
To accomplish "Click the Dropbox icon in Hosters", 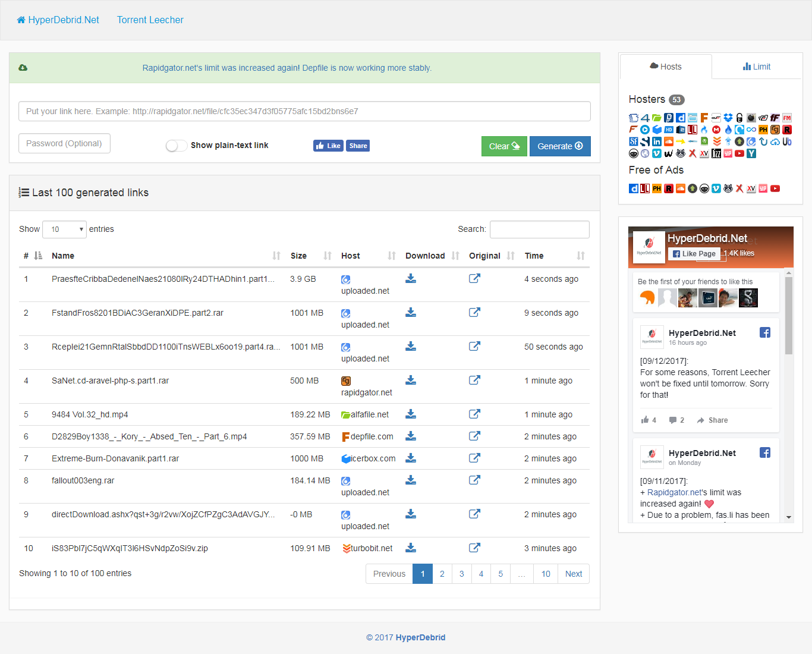I will pos(728,118).
